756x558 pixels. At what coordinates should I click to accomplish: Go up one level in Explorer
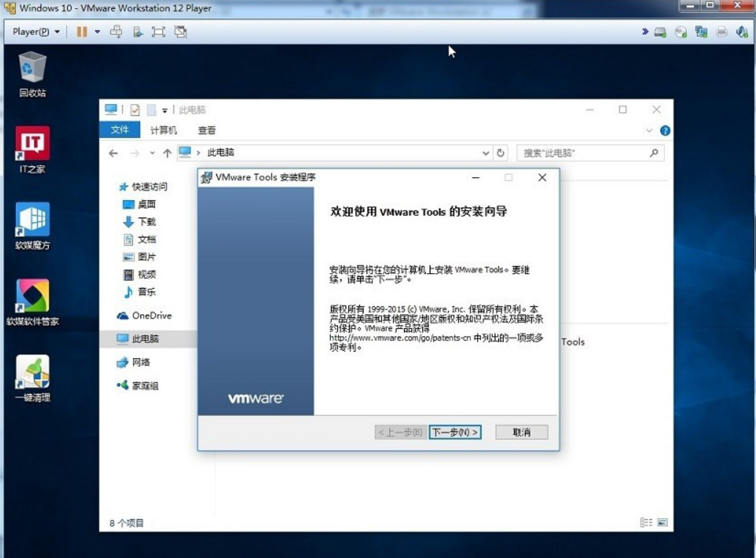167,153
